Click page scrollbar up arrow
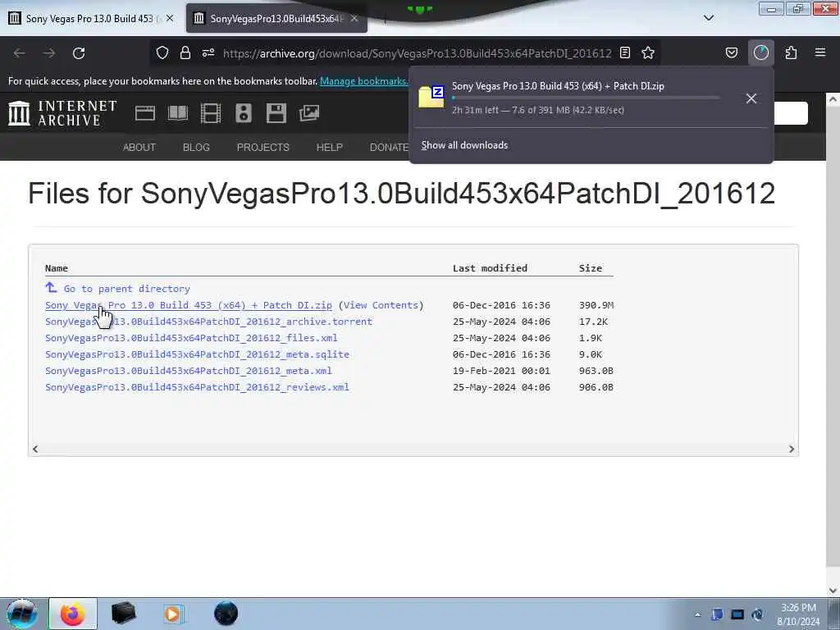 pos(833,99)
